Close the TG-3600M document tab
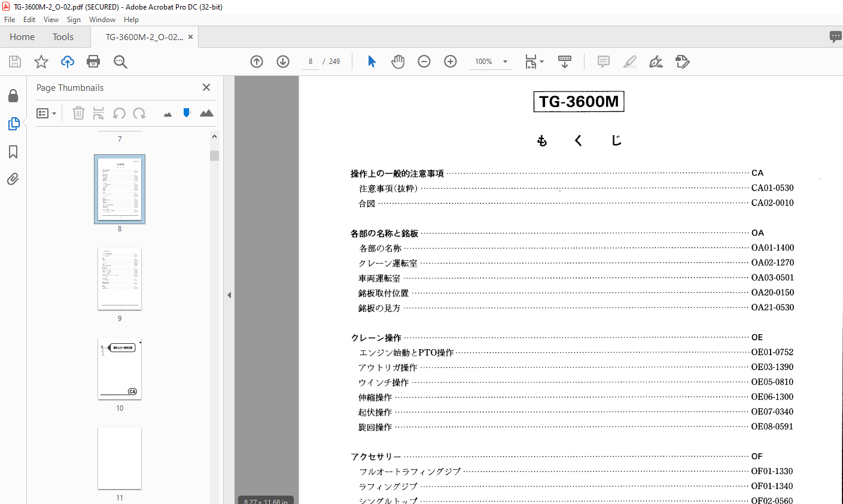Screen dimensions: 843x504 coord(191,36)
